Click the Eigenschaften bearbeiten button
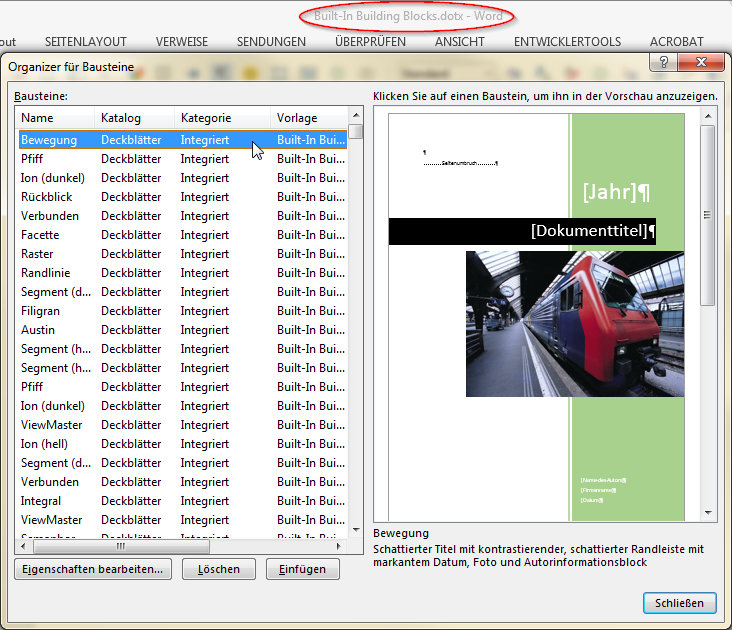The image size is (732, 630). 93,569
